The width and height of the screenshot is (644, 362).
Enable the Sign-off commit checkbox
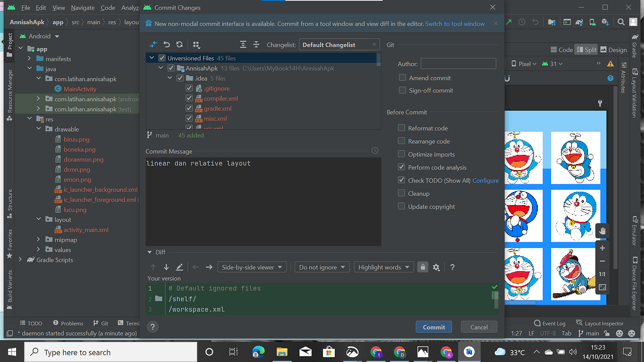pyautogui.click(x=402, y=90)
